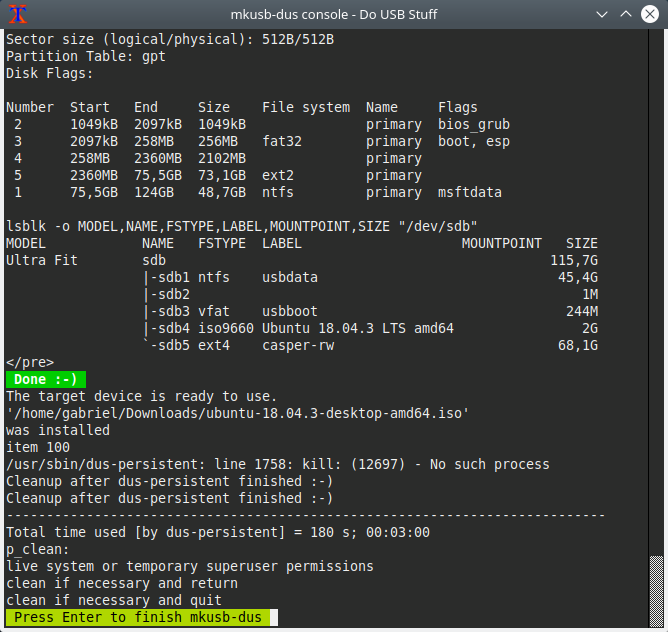Click 'Press Enter to finish mkusb-dus' prompt
The width and height of the screenshot is (668, 632).
[x=138, y=617]
